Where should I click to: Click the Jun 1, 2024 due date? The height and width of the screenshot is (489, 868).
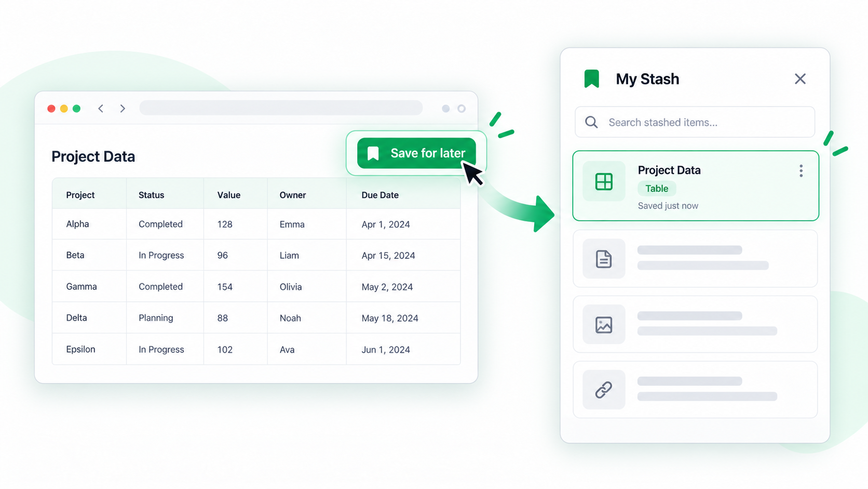[x=386, y=350]
